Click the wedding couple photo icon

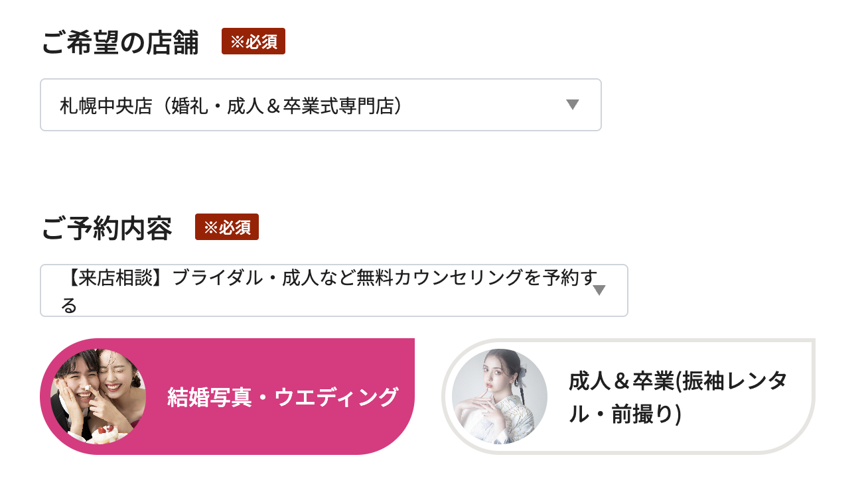click(x=98, y=396)
